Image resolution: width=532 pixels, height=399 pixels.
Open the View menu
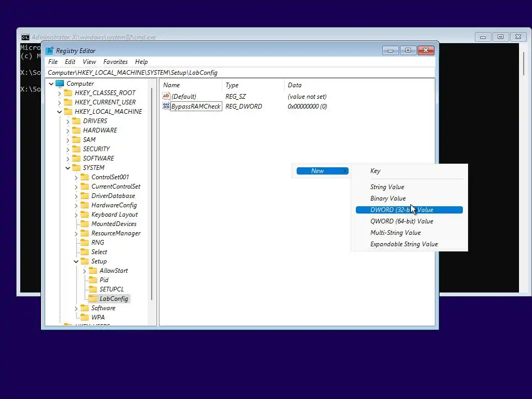89,62
